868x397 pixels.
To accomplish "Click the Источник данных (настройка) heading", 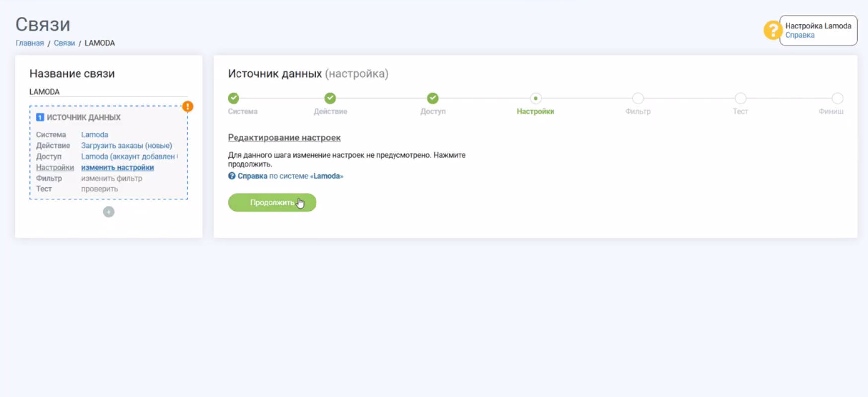I will [308, 73].
